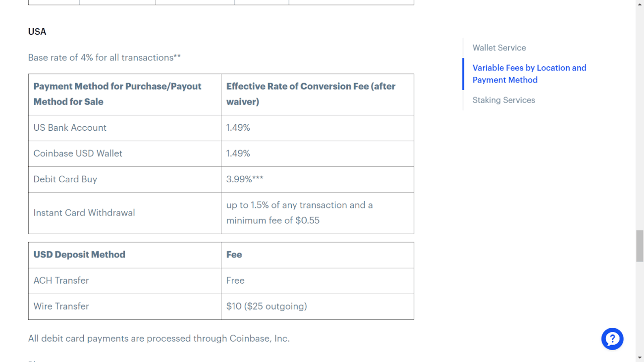644x362 pixels.
Task: Click the Coinbase USD Wallet row
Action: pyautogui.click(x=221, y=154)
